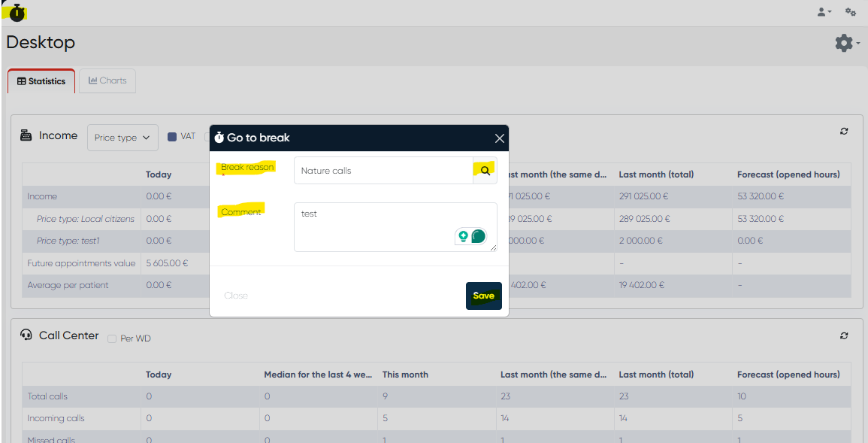Toggle the VAT checkbox
The height and width of the screenshot is (443, 868).
[x=171, y=137]
